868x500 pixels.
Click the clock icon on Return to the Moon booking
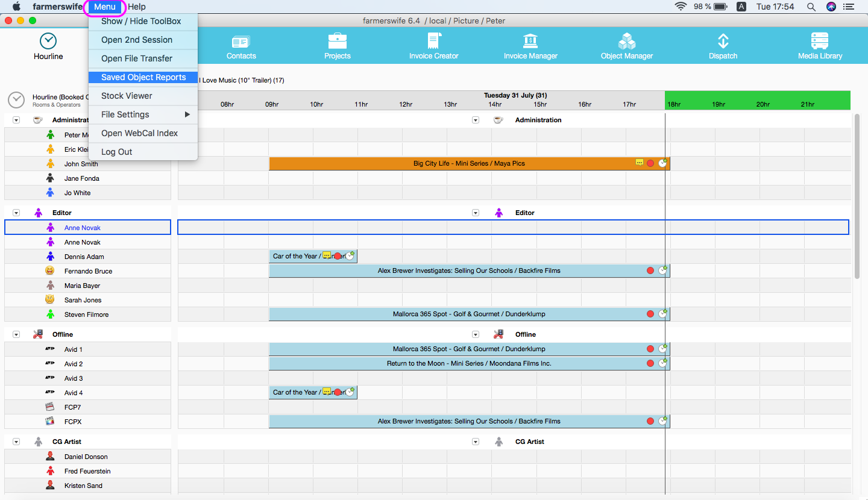click(663, 363)
